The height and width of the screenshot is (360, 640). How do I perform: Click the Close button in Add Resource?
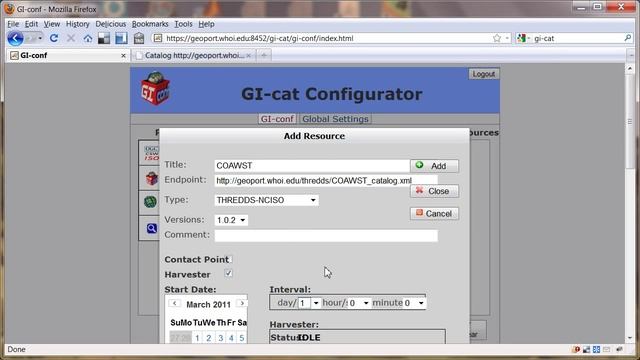pos(434,191)
